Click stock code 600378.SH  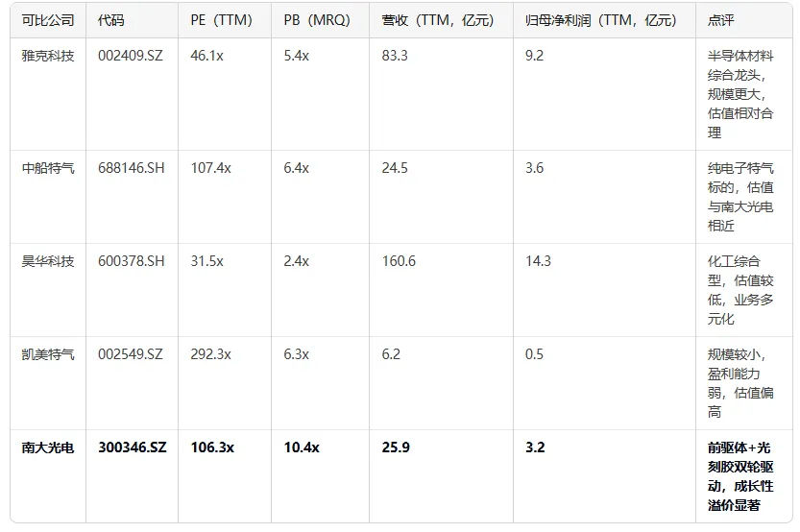click(x=132, y=261)
